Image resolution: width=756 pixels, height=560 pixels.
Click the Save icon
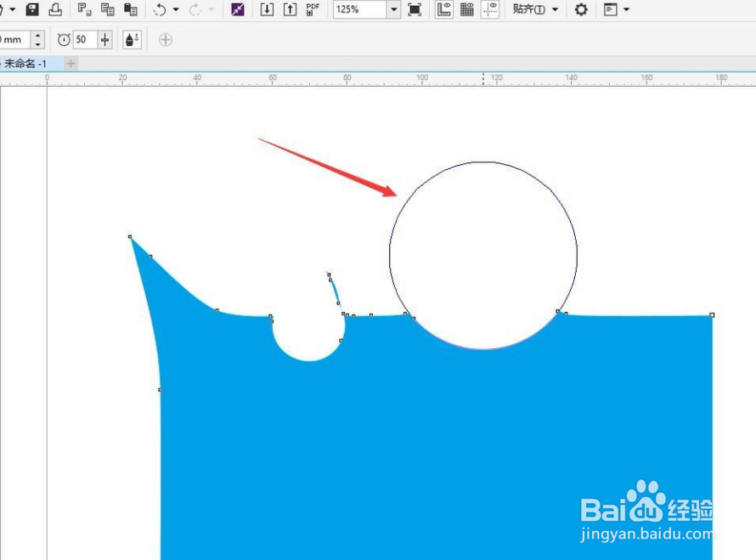click(x=32, y=9)
